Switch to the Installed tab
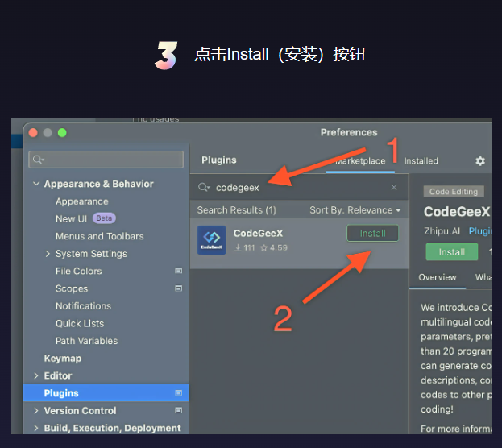Viewport: 502px width, 448px height. (421, 161)
